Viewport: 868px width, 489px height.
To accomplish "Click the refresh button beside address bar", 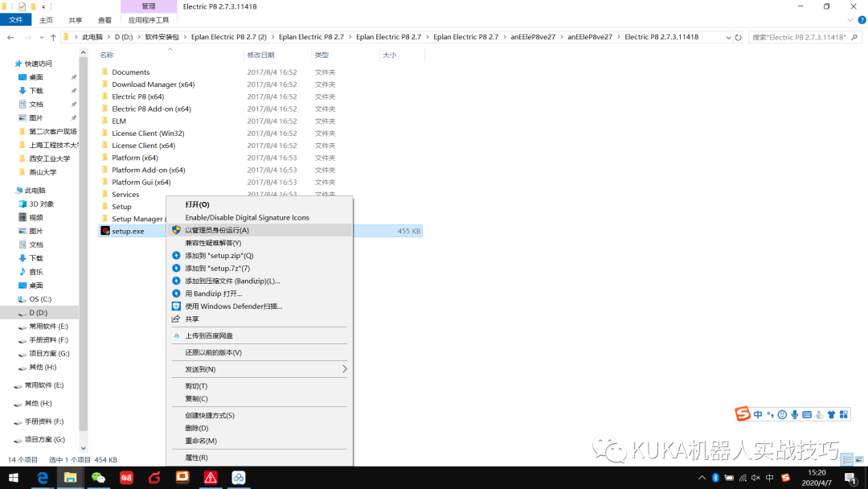I will pyautogui.click(x=738, y=37).
